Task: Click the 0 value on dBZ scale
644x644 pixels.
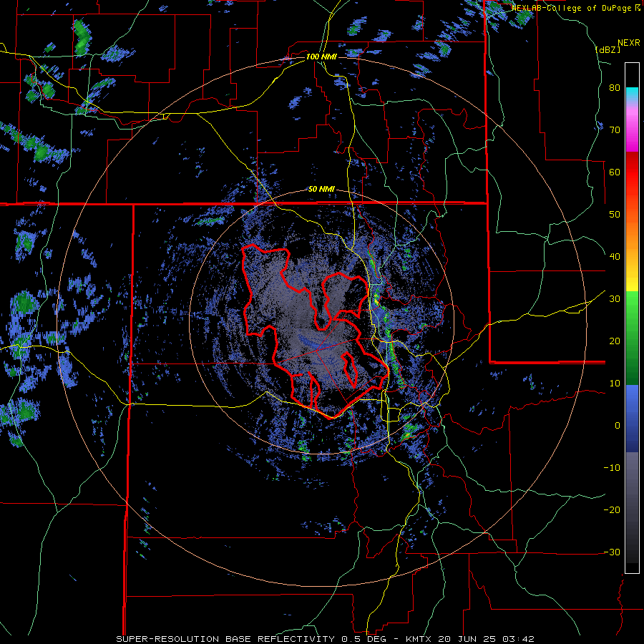Action: click(x=618, y=426)
